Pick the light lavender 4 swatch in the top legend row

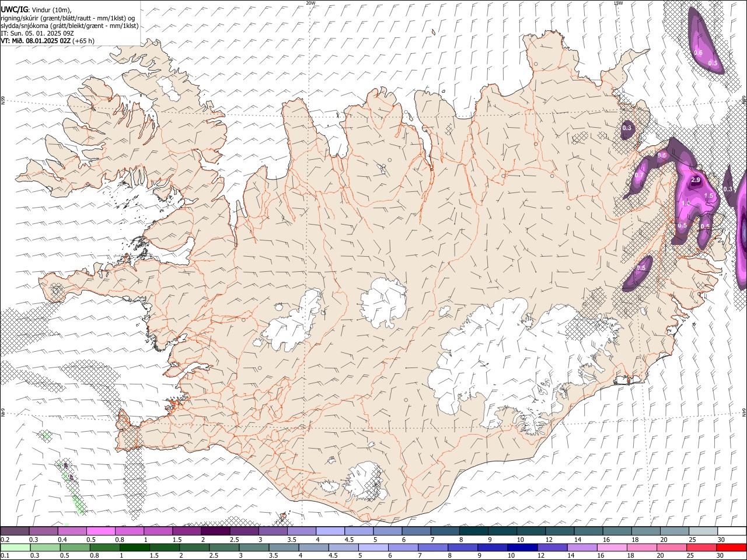330,531
